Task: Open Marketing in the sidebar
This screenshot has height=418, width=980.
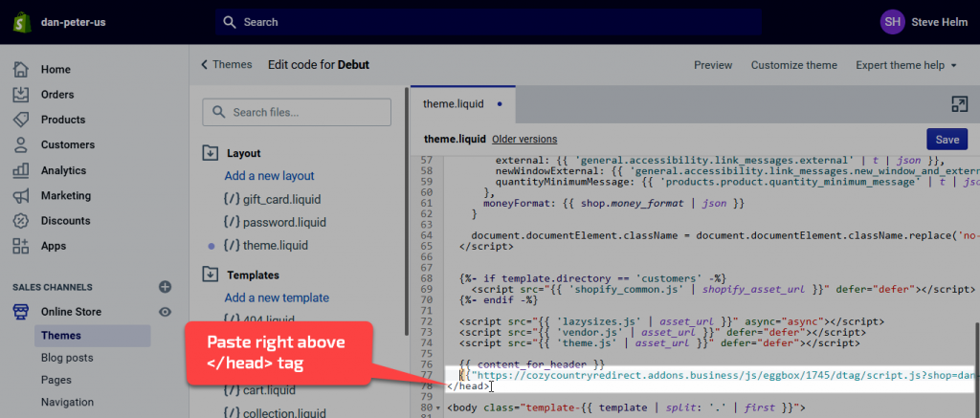Action: click(x=66, y=195)
